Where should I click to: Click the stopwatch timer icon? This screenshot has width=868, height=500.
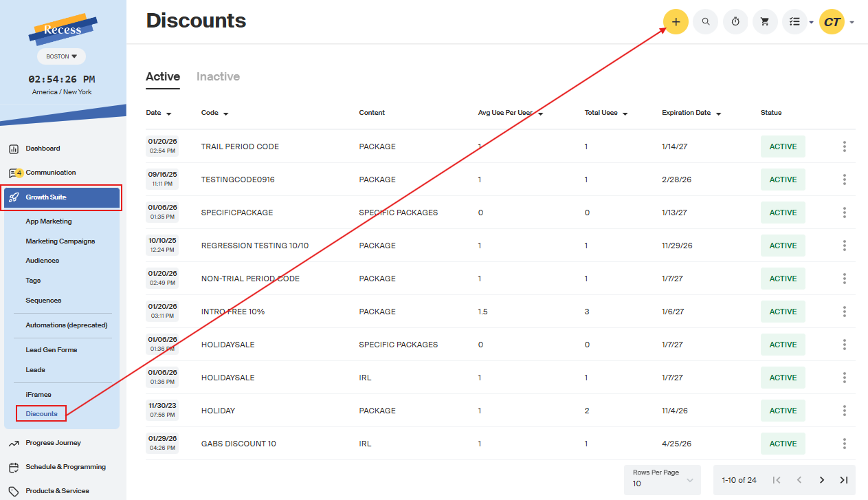point(735,22)
